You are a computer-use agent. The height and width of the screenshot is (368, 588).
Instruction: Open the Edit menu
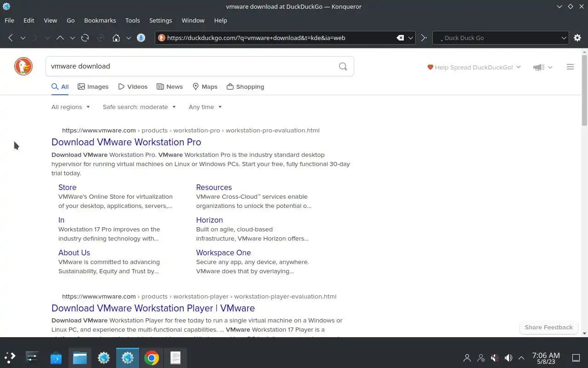(x=29, y=20)
